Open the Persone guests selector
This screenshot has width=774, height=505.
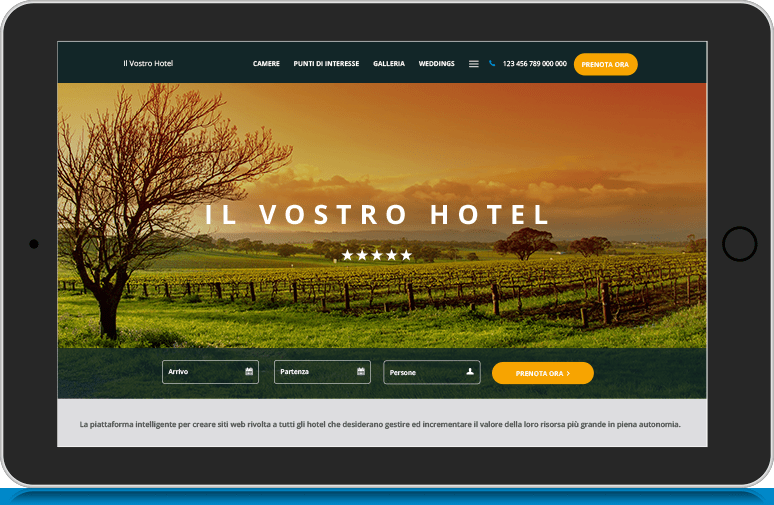coord(432,372)
